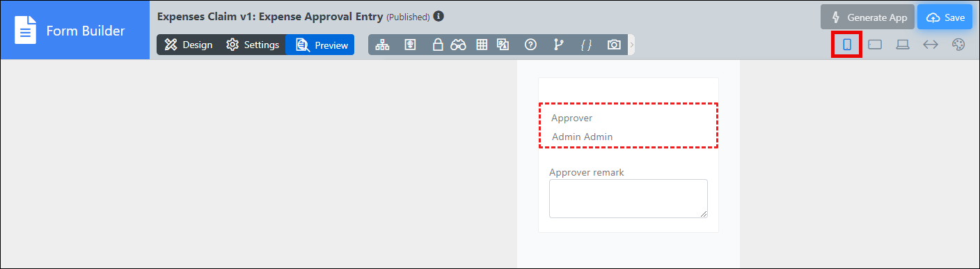Click the tooltip icon beside Published
Image resolution: width=980 pixels, height=269 pixels.
438,17
